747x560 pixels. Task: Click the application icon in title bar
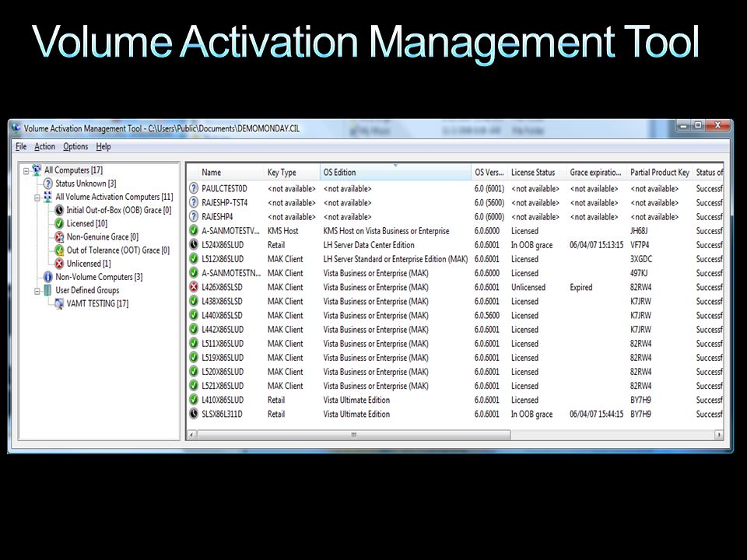(x=16, y=128)
